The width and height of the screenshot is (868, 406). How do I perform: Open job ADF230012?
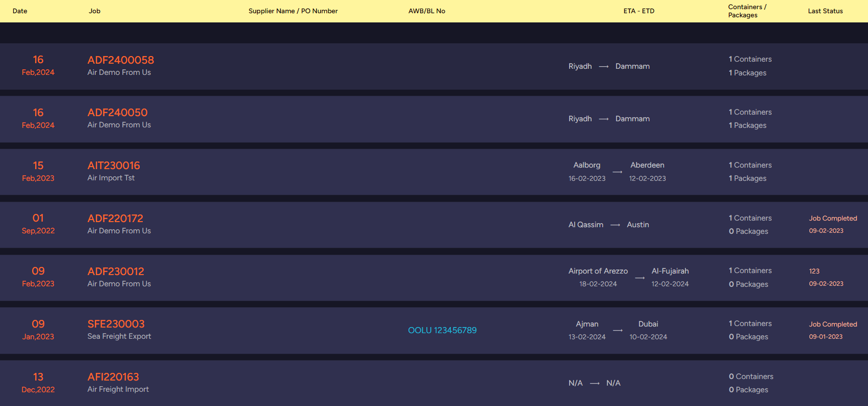point(116,272)
